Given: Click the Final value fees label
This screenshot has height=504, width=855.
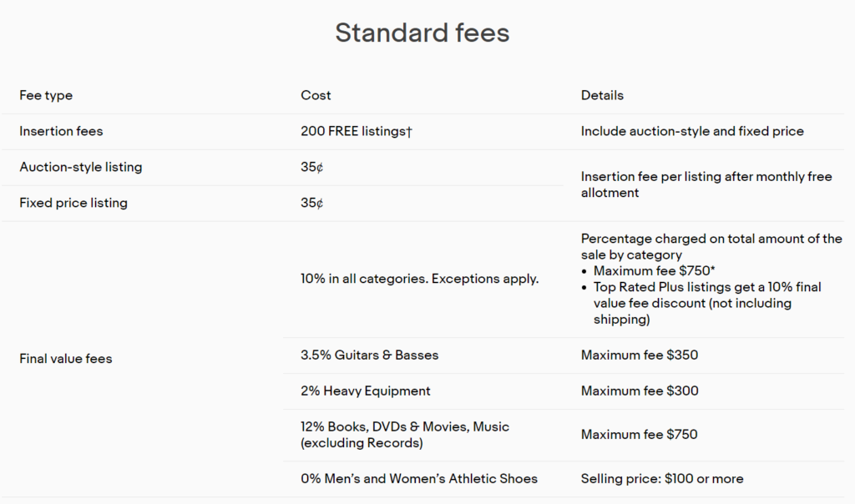Looking at the screenshot, I should (66, 359).
